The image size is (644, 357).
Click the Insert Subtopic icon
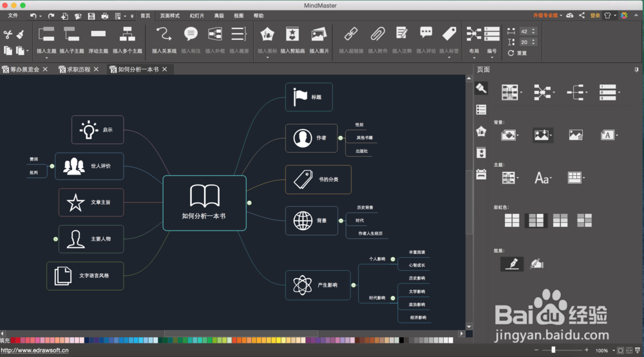point(71,35)
